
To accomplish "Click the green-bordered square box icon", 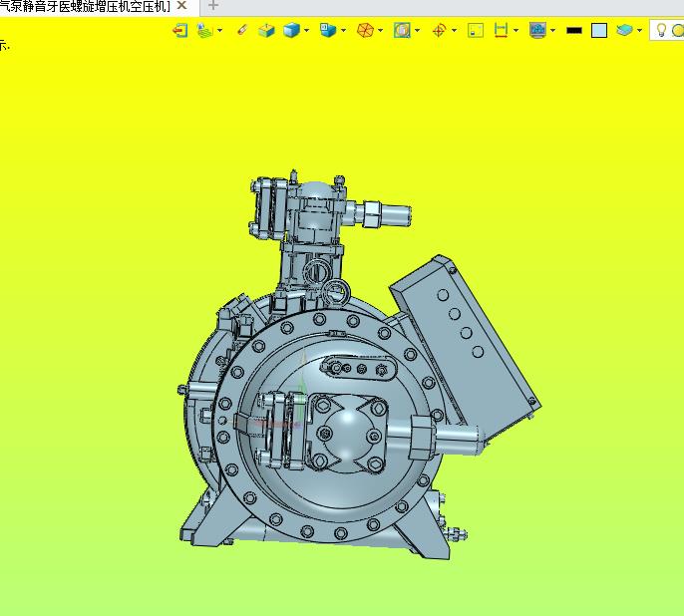I will click(x=476, y=31).
